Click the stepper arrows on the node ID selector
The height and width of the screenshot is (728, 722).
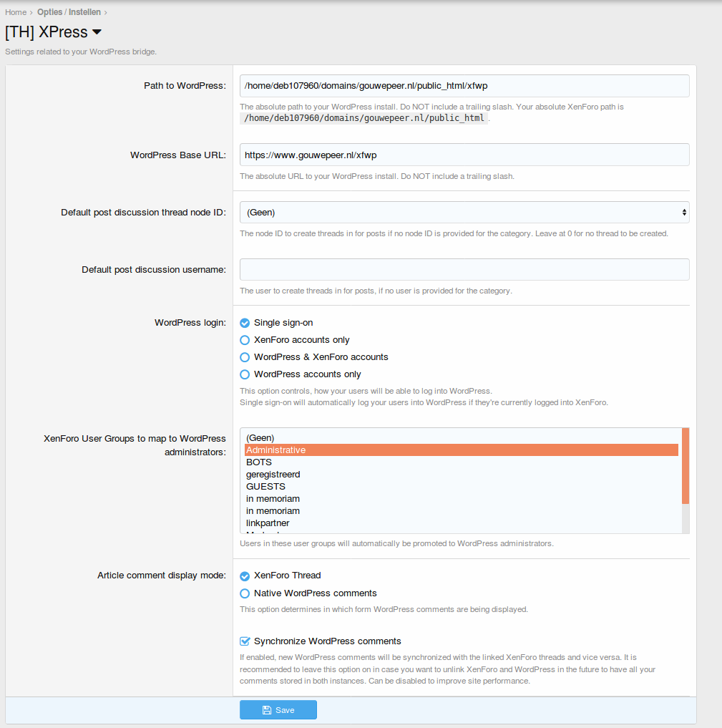683,212
